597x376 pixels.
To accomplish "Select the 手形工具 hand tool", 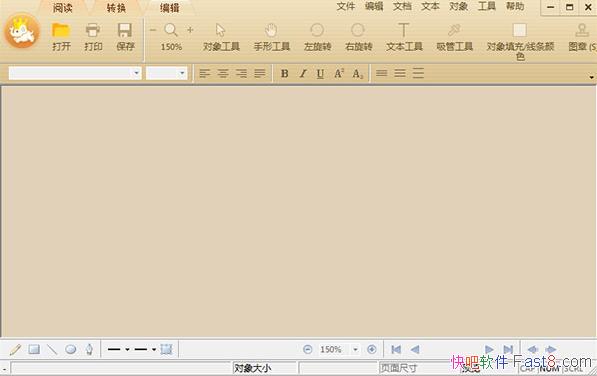I will [271, 30].
